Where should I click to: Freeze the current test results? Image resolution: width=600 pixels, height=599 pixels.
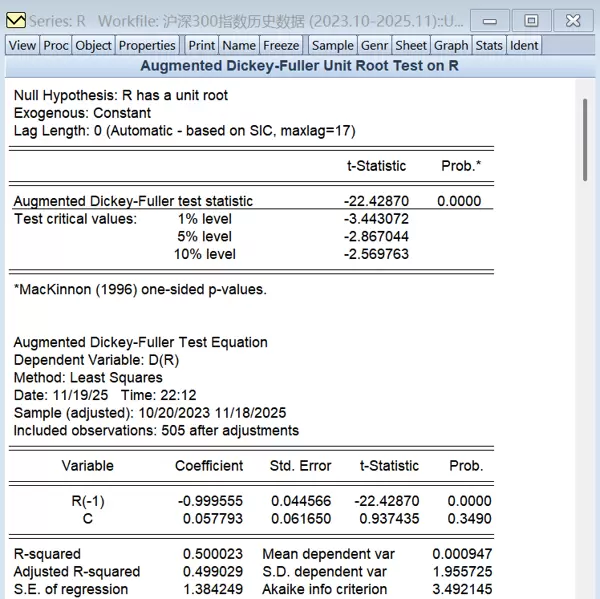click(x=281, y=45)
